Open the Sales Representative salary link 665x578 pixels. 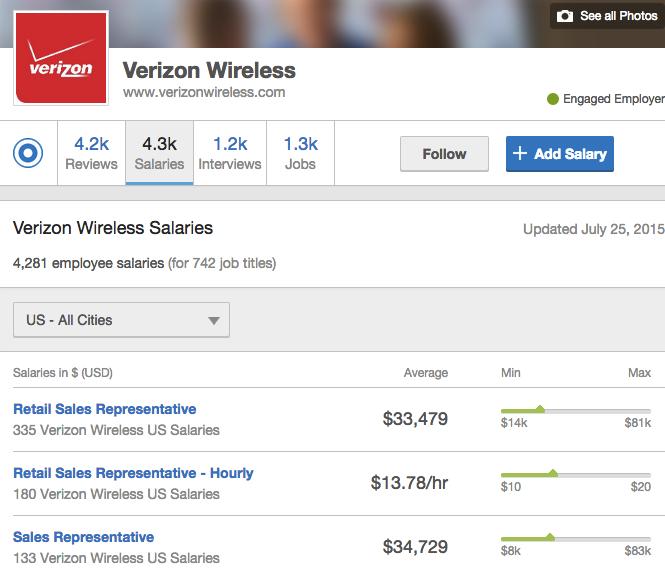coord(84,537)
